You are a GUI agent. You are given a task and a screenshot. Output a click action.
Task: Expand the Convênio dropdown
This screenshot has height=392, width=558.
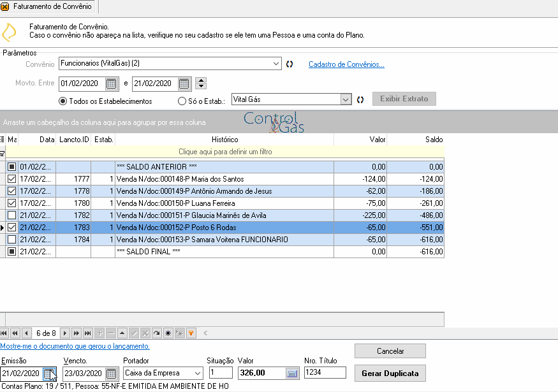[x=276, y=64]
